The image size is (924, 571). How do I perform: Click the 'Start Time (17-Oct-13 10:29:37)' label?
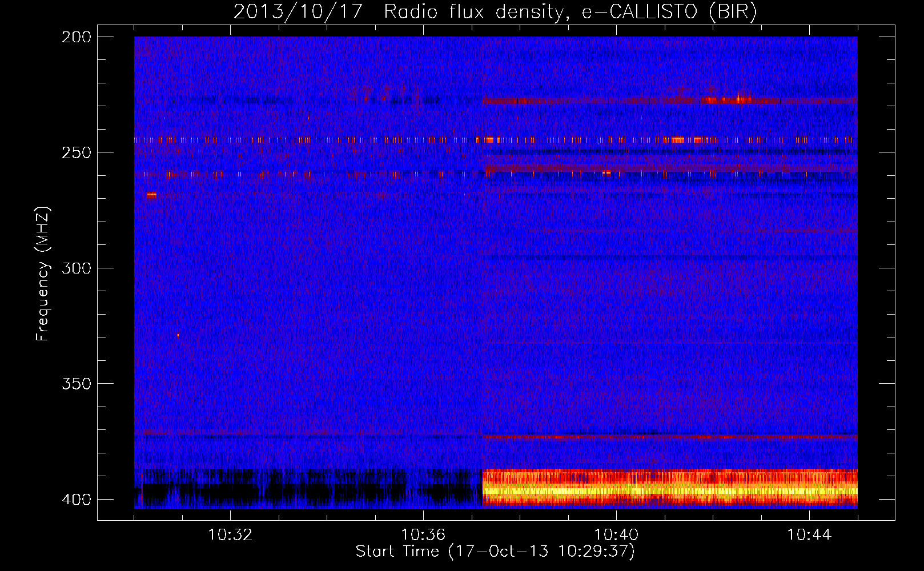pyautogui.click(x=495, y=552)
